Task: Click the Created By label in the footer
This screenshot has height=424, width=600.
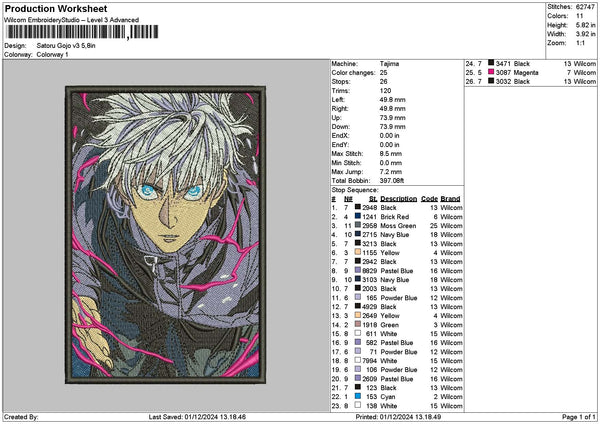Action: coord(21,417)
